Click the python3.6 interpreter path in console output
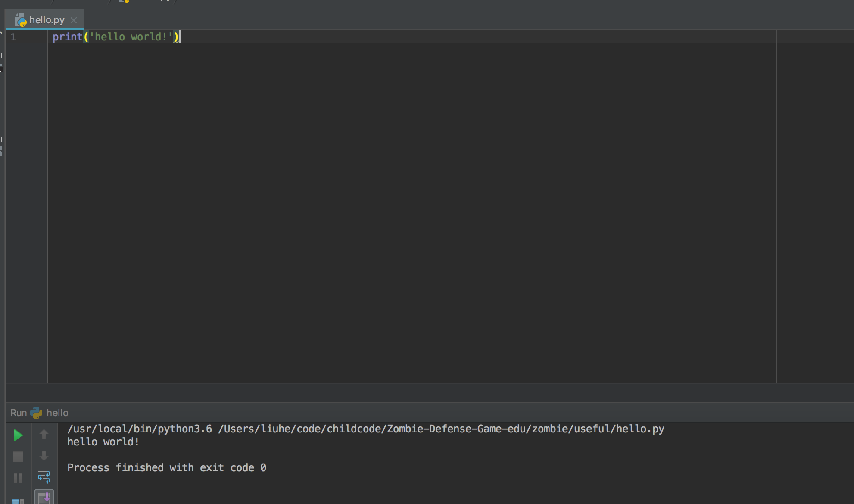This screenshot has width=854, height=504. tap(140, 429)
